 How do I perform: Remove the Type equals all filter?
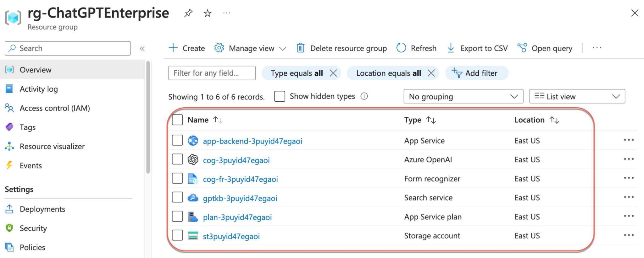pyautogui.click(x=333, y=73)
